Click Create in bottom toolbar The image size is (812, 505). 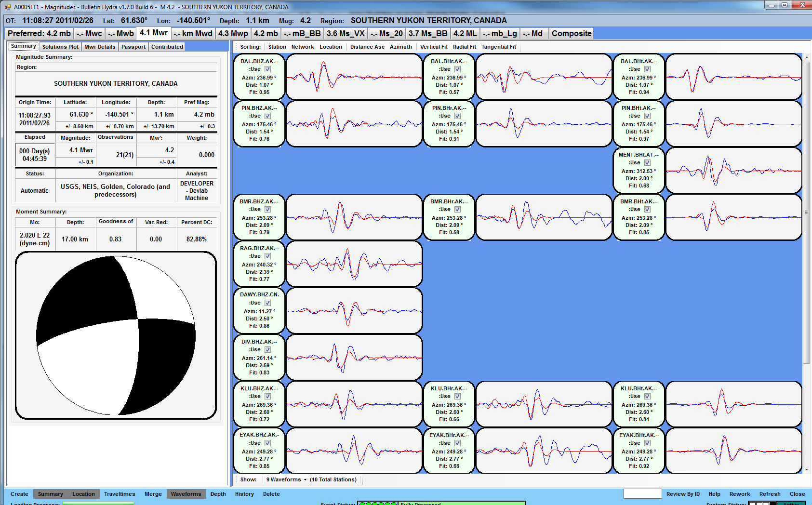19,494
